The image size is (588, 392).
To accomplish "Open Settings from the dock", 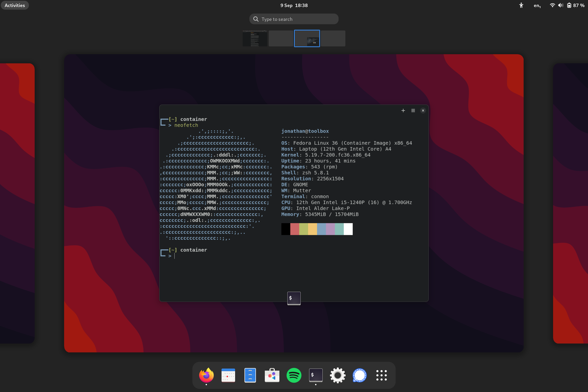I will click(338, 375).
